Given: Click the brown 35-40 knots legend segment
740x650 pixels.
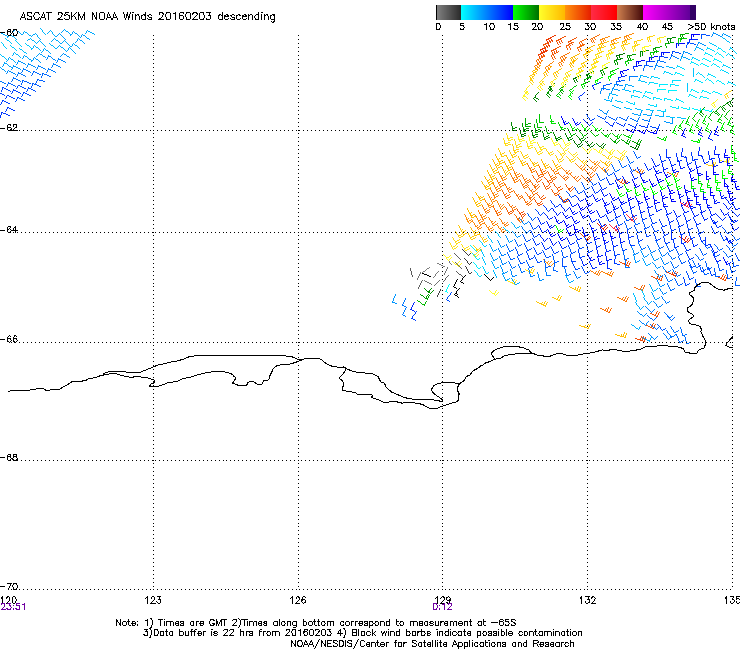Looking at the screenshot, I should tap(630, 12).
